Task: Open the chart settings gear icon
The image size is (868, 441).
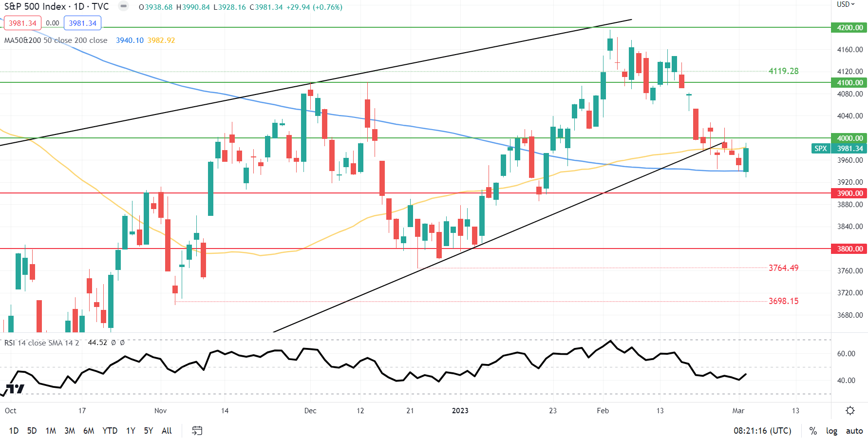Action: pos(850,411)
